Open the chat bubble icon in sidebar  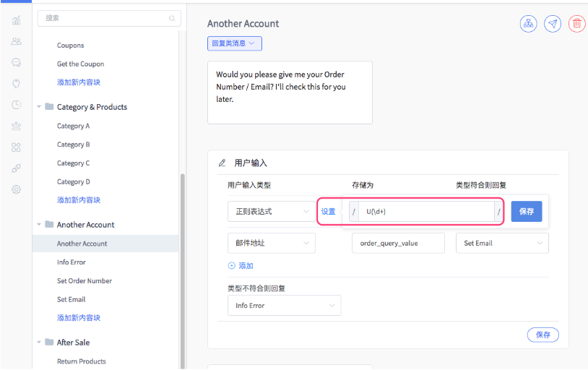point(16,62)
